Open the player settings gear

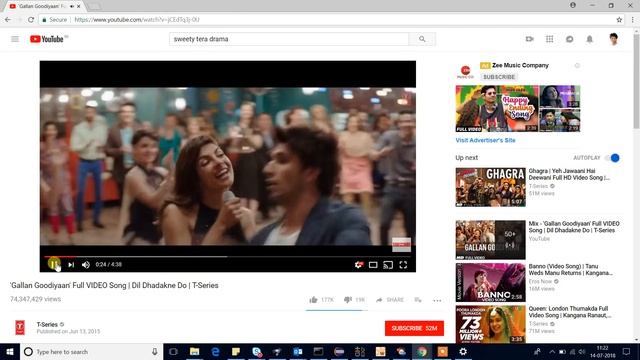358,264
